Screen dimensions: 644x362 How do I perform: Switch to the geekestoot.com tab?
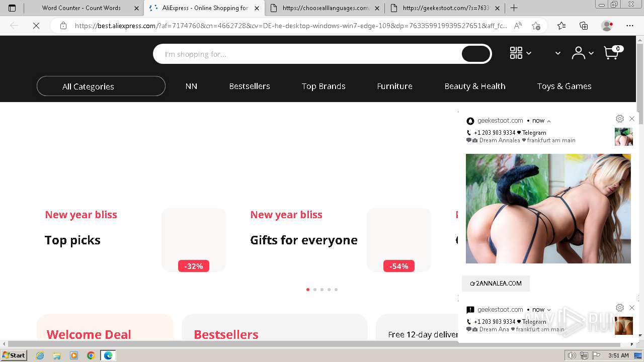point(445,8)
